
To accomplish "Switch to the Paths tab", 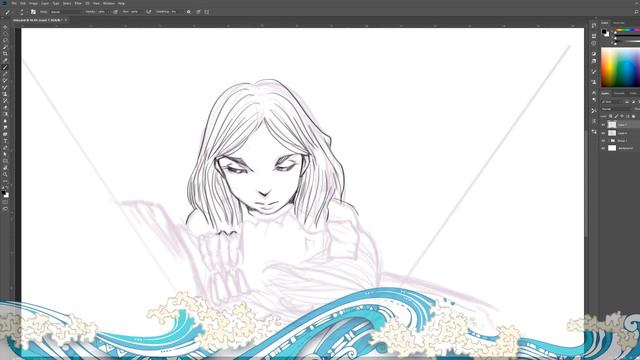I will click(x=633, y=93).
